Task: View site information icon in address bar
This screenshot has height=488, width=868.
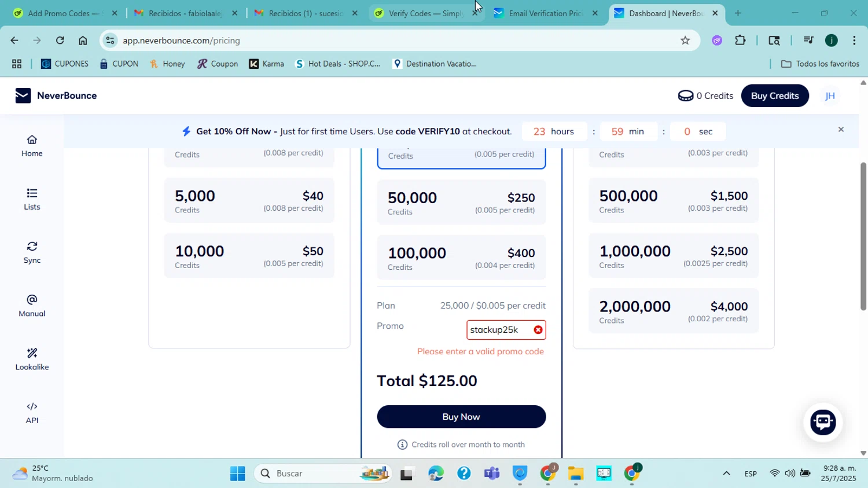Action: (110, 40)
